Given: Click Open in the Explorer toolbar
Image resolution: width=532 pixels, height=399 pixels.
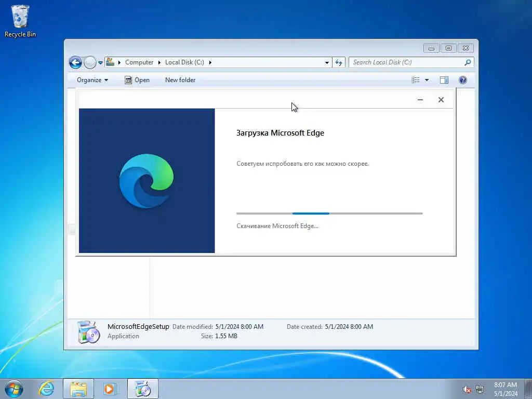Looking at the screenshot, I should 137,80.
